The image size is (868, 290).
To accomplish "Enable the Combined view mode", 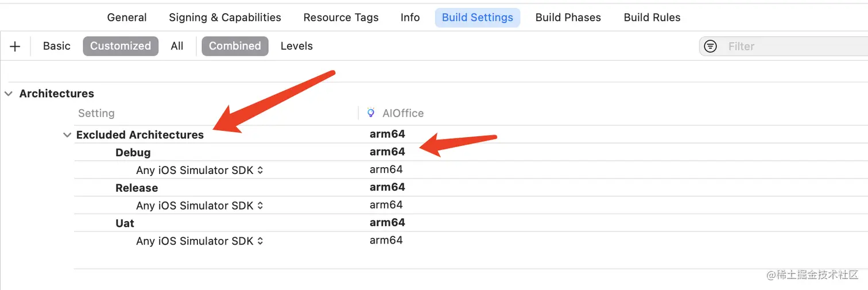I will pyautogui.click(x=235, y=47).
